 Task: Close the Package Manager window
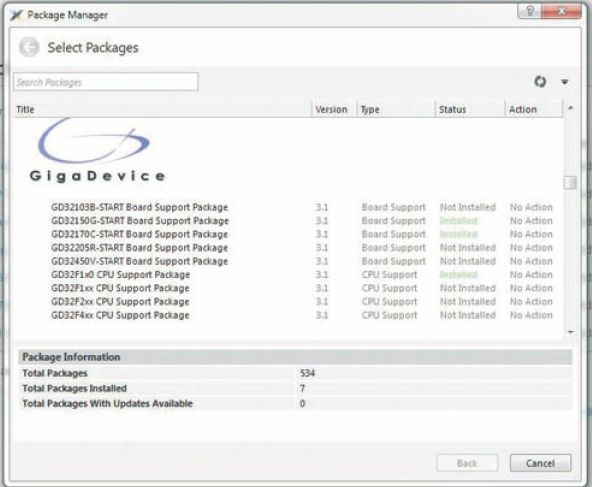[x=561, y=11]
